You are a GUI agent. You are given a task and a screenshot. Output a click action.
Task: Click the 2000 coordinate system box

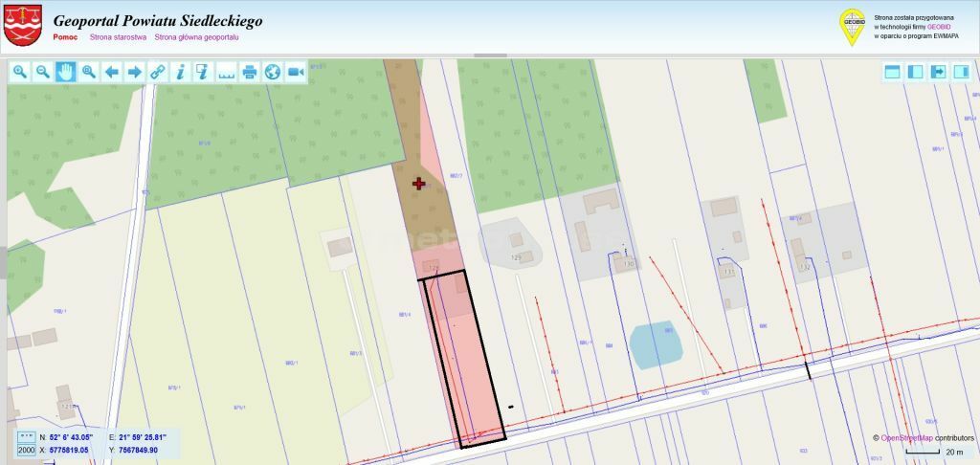[x=26, y=450]
